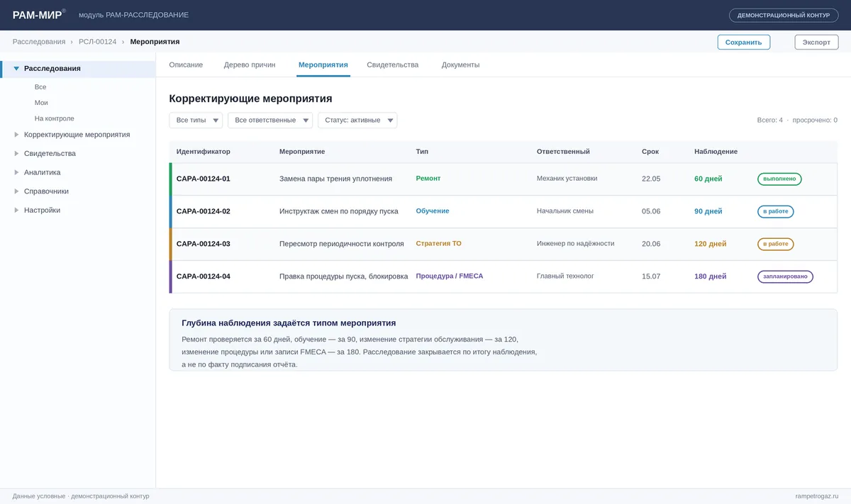Click the Процедура / FMECA type label

pos(450,276)
